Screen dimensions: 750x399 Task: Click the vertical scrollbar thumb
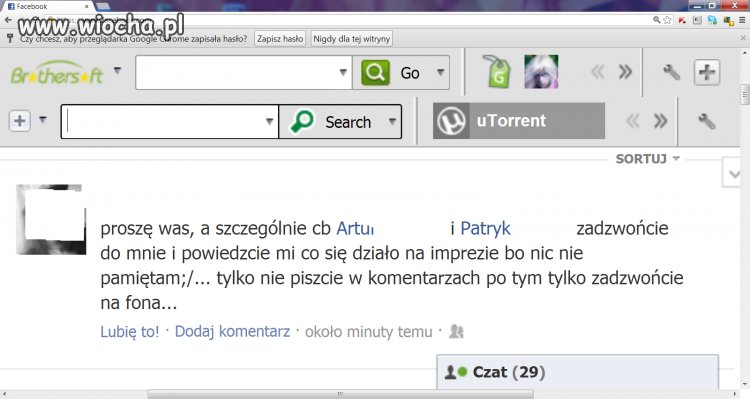(x=745, y=94)
